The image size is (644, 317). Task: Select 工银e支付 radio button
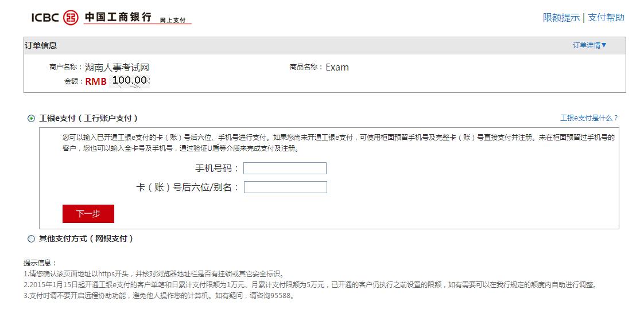point(31,119)
